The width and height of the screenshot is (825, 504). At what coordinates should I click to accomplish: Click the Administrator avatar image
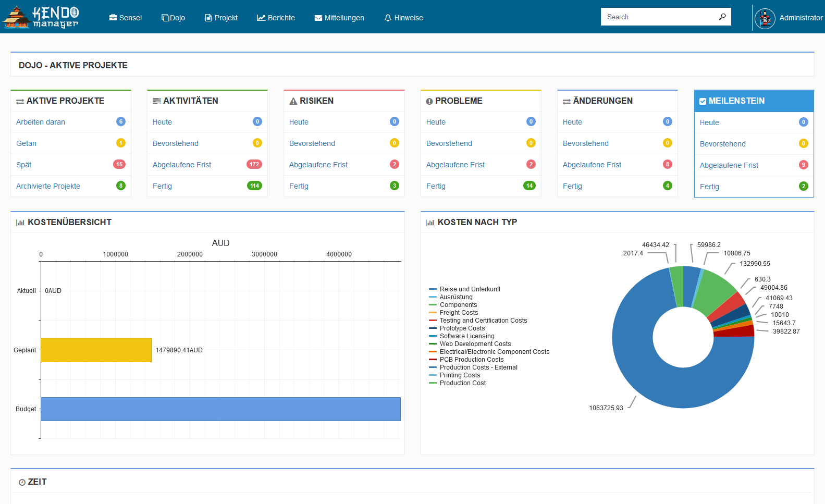click(x=765, y=18)
